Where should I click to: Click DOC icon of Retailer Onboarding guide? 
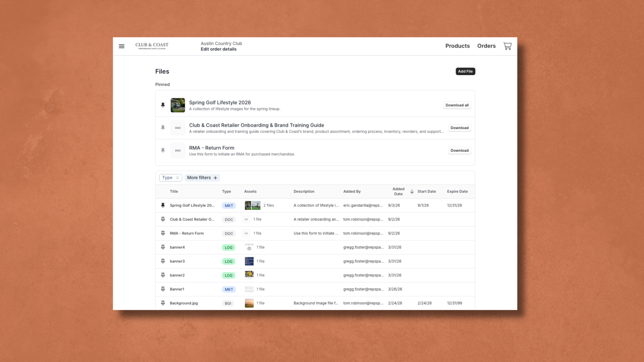(x=178, y=128)
